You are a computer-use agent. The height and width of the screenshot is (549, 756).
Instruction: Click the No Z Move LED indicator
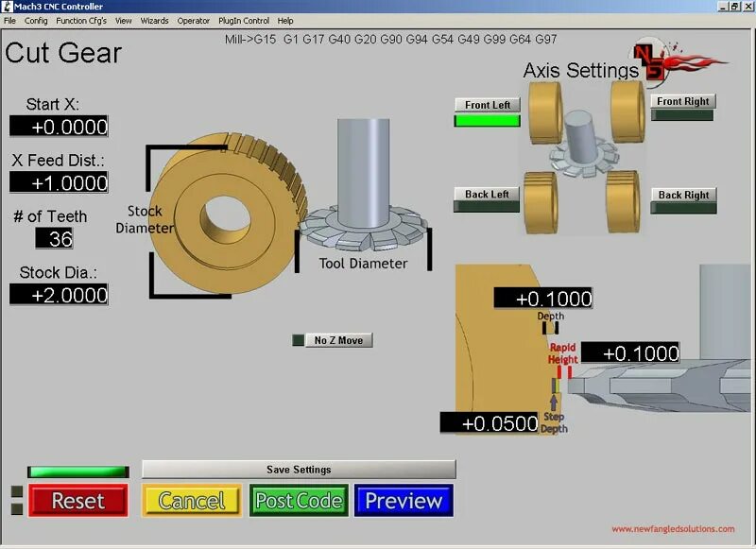(298, 340)
